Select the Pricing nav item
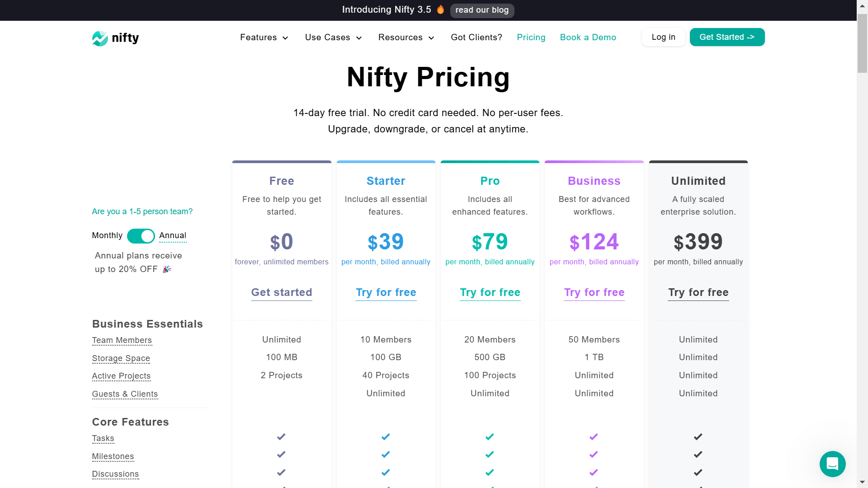The height and width of the screenshot is (488, 868). coord(531,38)
